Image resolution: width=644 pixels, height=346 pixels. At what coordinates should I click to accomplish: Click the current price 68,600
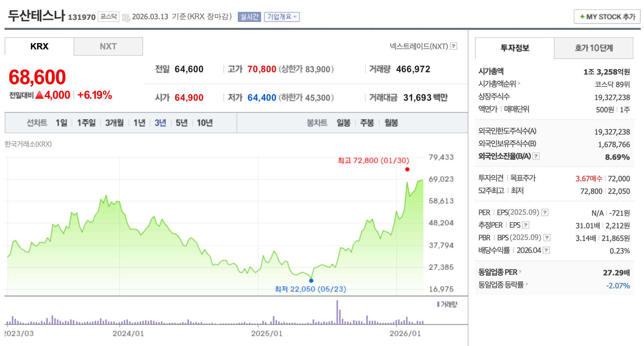click(37, 77)
